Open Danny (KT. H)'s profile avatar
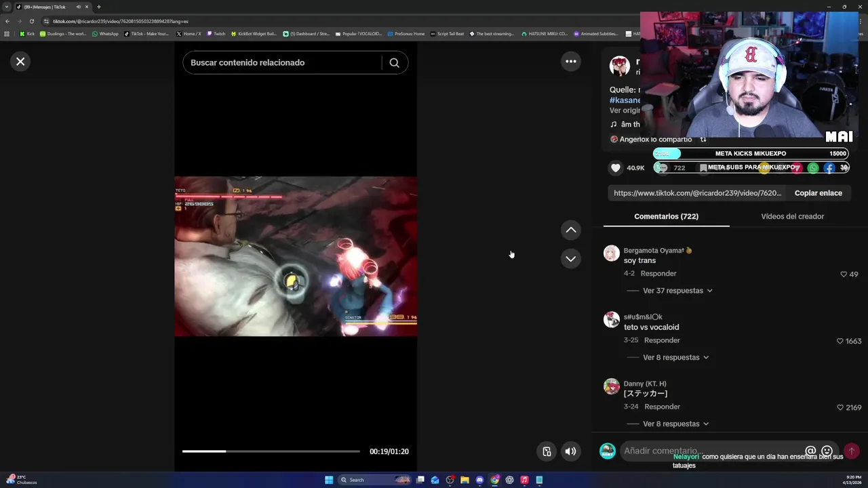The image size is (868, 488). pyautogui.click(x=612, y=386)
